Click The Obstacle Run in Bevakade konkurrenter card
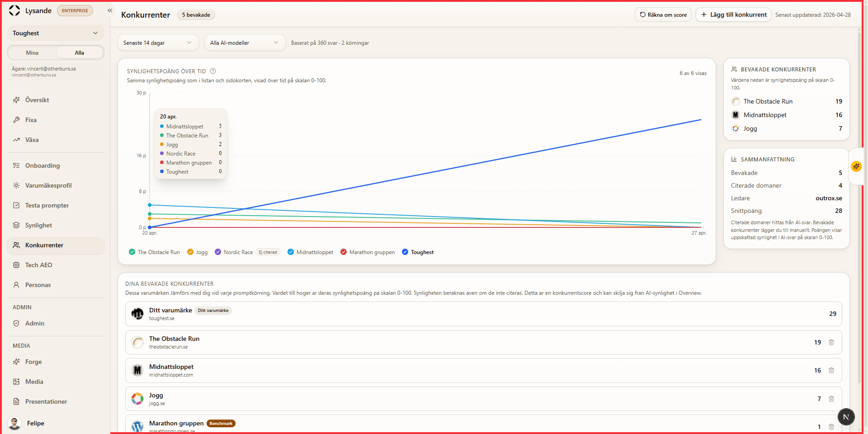 coord(787,101)
